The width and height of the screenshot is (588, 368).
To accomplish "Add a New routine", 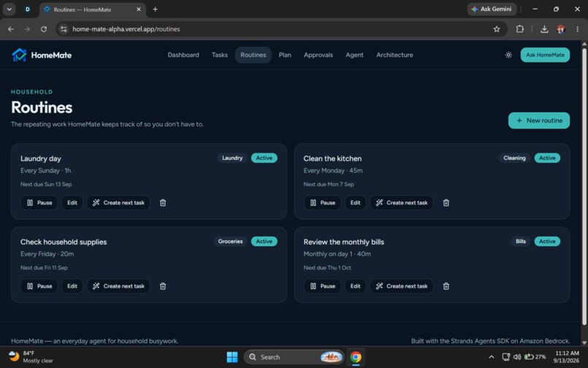I will [539, 120].
